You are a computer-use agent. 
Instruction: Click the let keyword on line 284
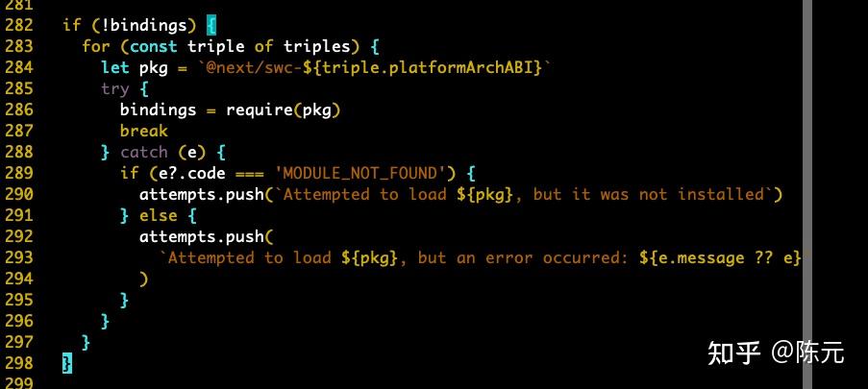pos(115,68)
